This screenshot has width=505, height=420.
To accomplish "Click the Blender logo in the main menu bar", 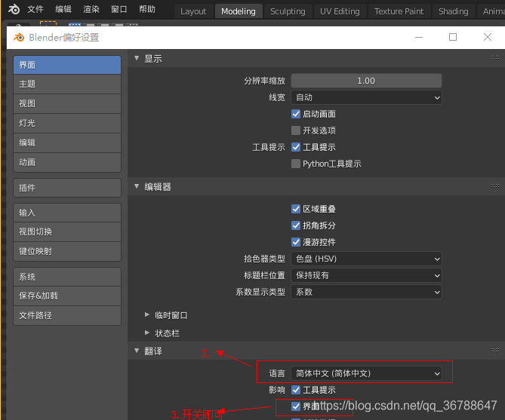I will pyautogui.click(x=14, y=9).
